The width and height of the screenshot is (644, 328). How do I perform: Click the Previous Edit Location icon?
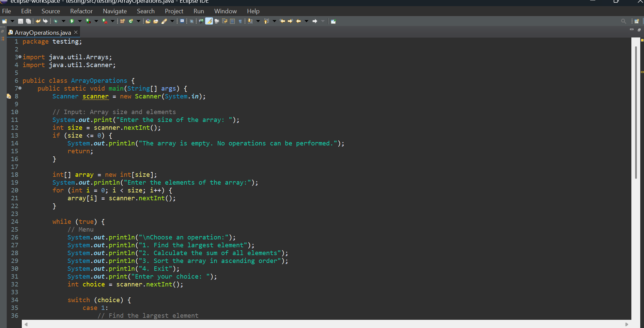(282, 21)
